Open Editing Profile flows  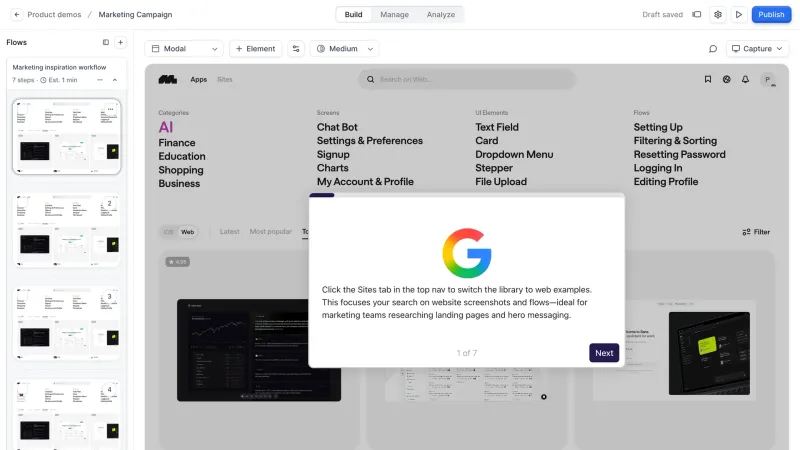666,182
